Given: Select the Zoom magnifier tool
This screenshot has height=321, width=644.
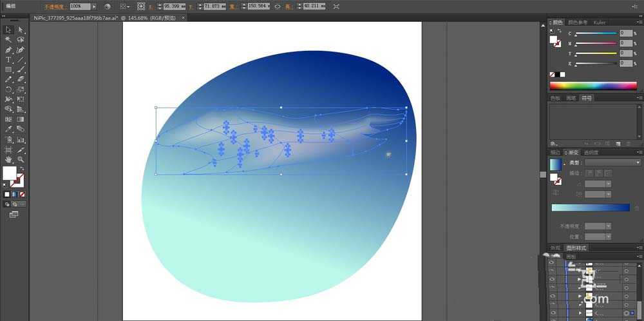Looking at the screenshot, I should (21, 159).
